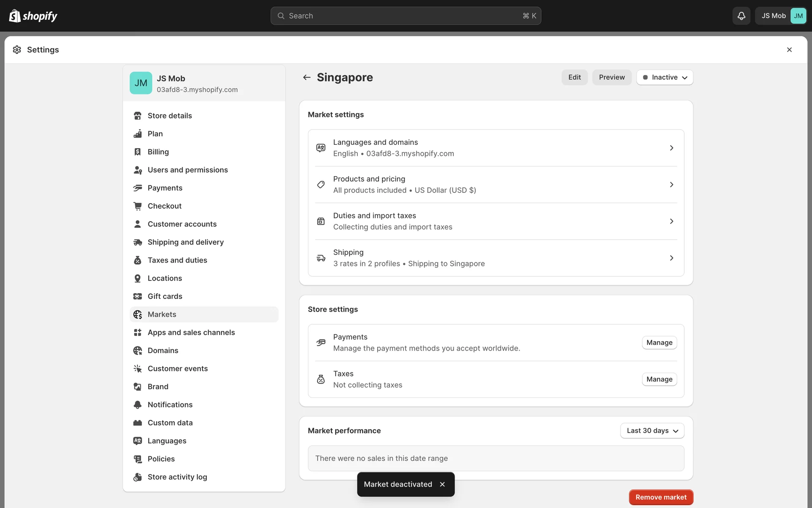Click the Remove market button

pos(661,497)
